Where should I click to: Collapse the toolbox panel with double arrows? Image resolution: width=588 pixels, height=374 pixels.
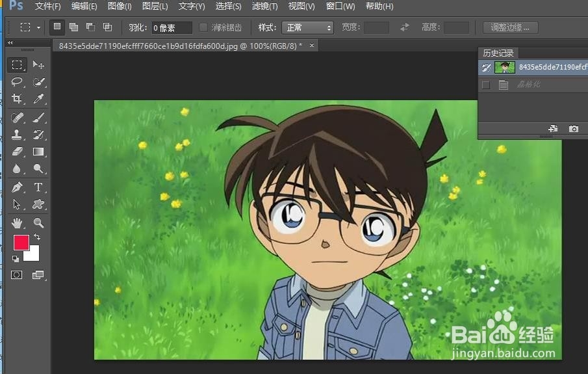[10, 42]
